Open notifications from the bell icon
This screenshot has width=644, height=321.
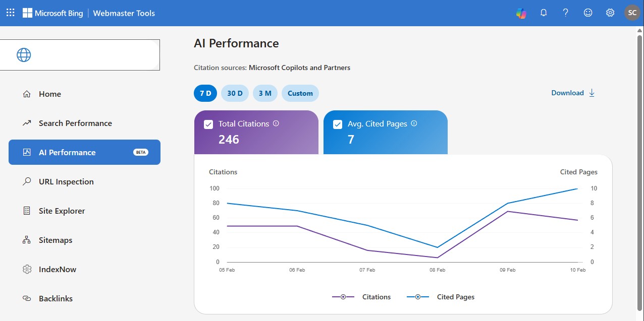click(544, 13)
